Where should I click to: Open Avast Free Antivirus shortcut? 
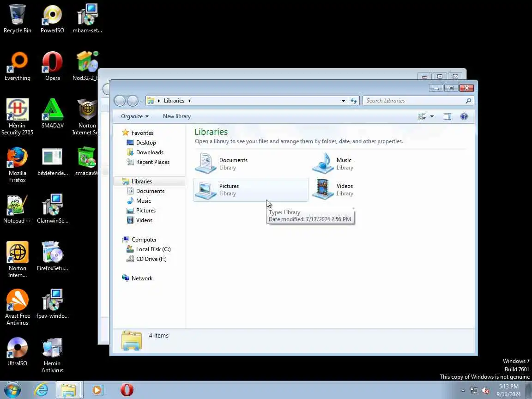[x=17, y=308]
